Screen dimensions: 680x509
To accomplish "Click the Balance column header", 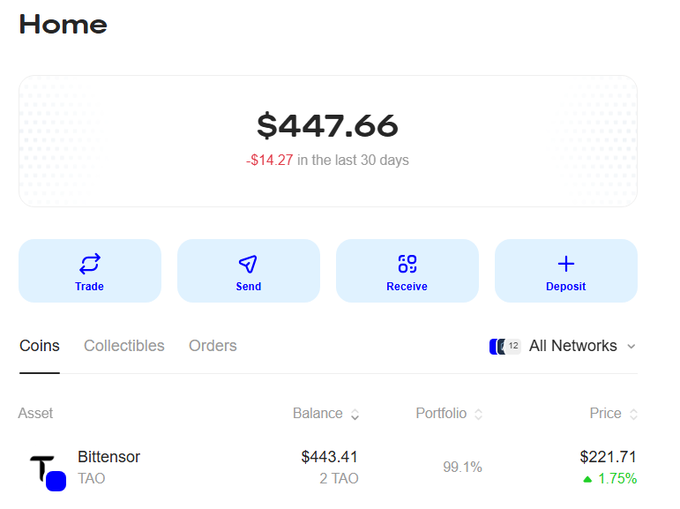I will (317, 413).
